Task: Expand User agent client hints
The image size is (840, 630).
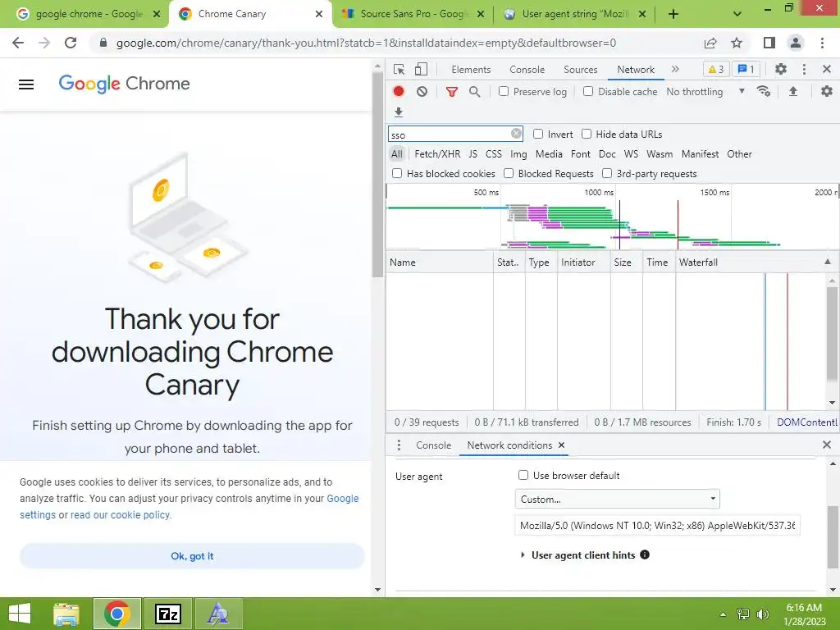Action: coord(523,555)
